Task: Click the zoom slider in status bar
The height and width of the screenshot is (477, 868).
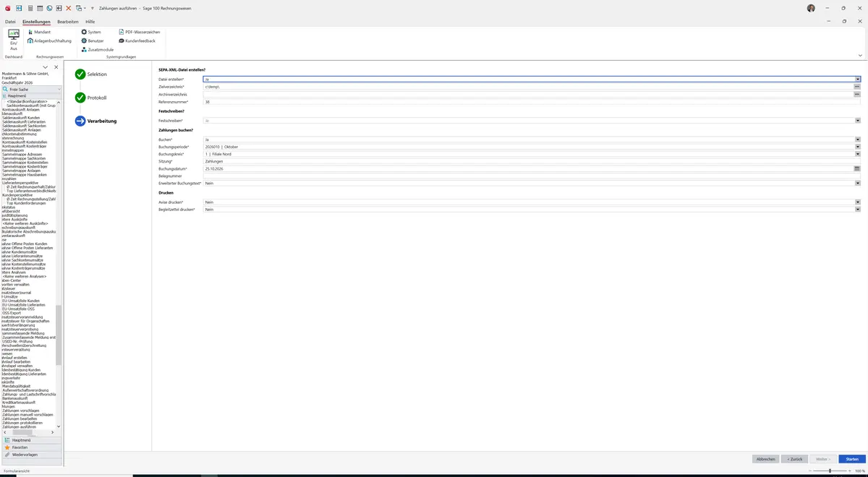Action: [829, 470]
